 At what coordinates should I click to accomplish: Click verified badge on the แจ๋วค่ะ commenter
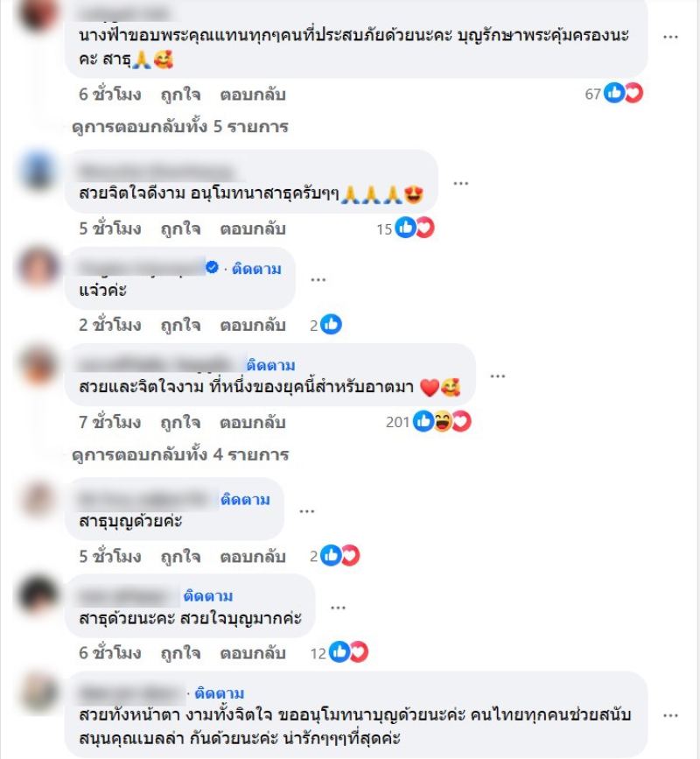pos(212,267)
